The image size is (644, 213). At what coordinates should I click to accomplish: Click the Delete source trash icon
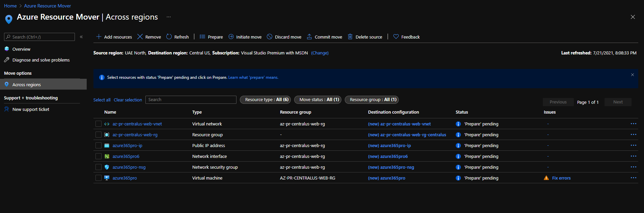pos(350,37)
